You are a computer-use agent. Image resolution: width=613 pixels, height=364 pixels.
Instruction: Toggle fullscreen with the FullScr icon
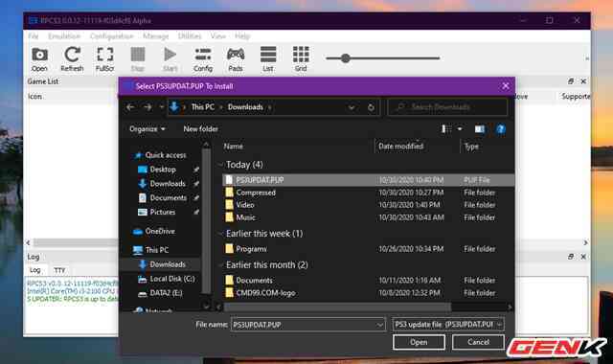[x=104, y=59]
